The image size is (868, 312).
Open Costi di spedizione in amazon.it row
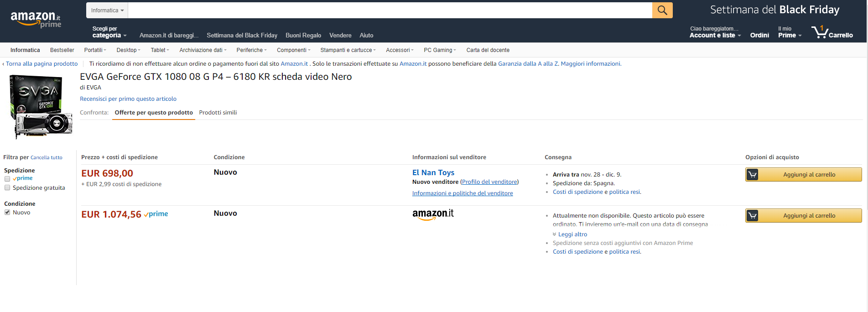coord(578,252)
